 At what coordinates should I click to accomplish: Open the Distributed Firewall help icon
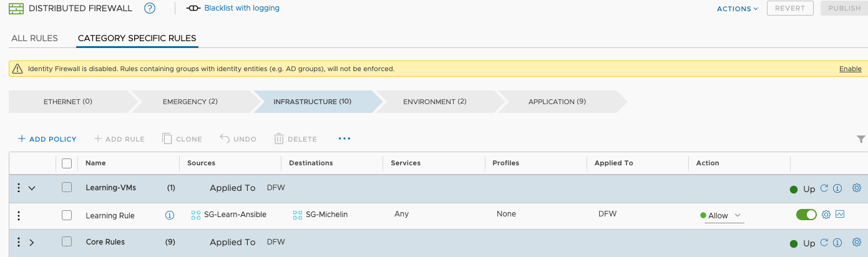click(149, 8)
